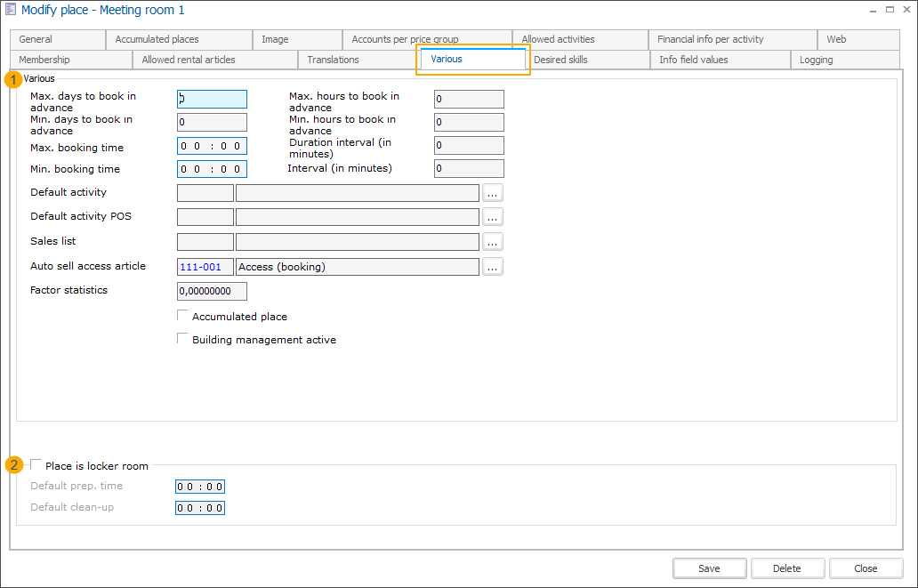Click the Default prep. time field
This screenshot has width=918, height=588.
[199, 486]
